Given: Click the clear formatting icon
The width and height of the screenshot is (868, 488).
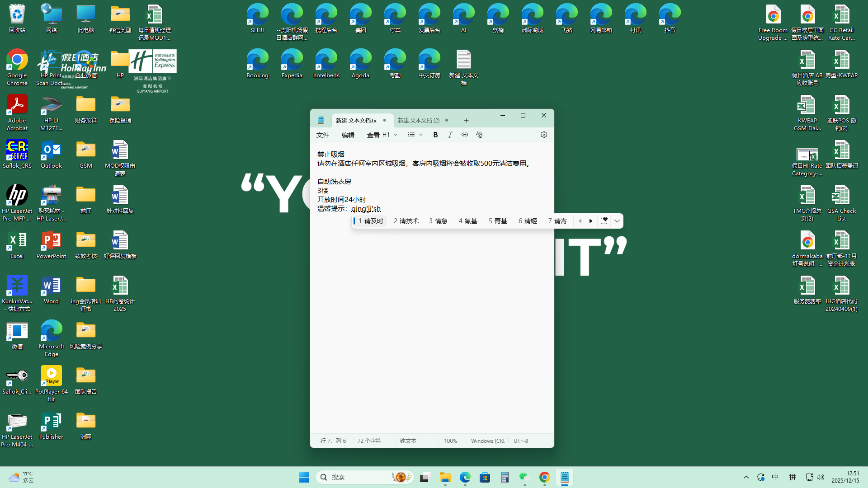Looking at the screenshot, I should click(479, 135).
